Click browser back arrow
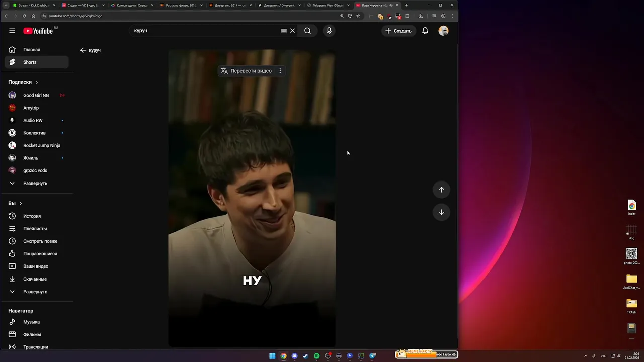The height and width of the screenshot is (362, 644). [6, 16]
